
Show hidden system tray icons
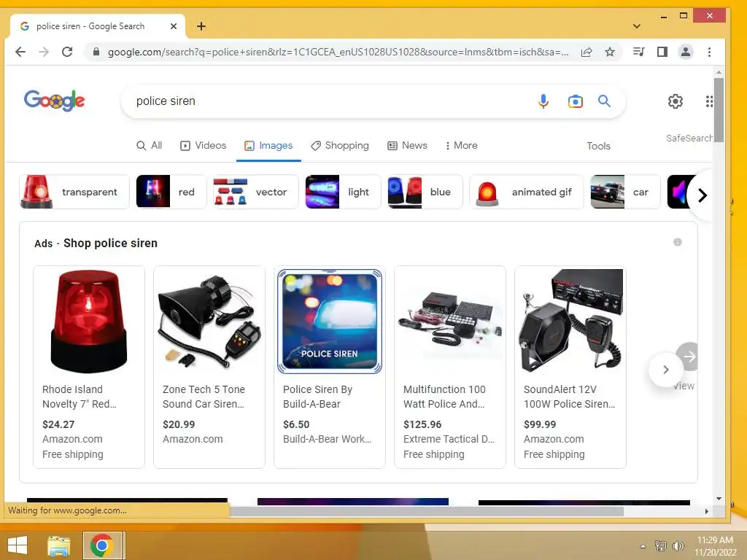(643, 546)
